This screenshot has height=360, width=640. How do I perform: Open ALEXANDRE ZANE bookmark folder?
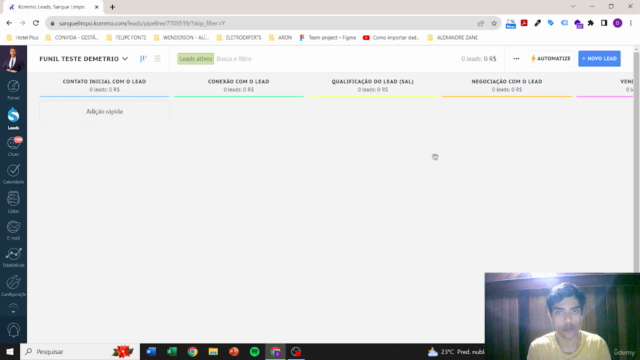click(452, 38)
